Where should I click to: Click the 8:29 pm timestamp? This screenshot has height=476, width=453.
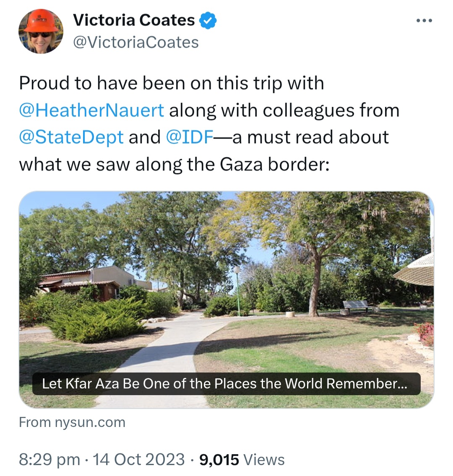[x=49, y=459]
